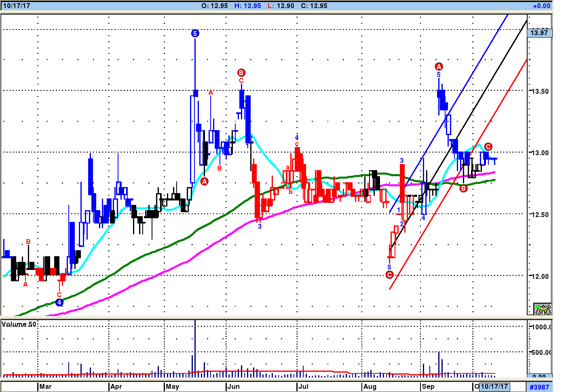Viewport: 566px width, 392px height.
Task: Select red circled A marker at September peak
Action: (439, 66)
